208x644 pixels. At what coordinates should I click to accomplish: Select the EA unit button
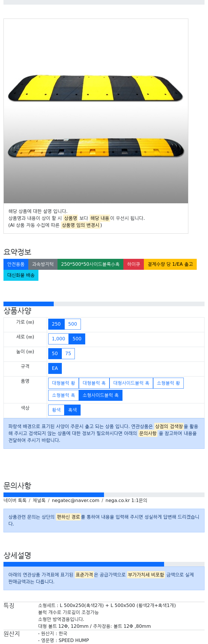tap(55, 368)
